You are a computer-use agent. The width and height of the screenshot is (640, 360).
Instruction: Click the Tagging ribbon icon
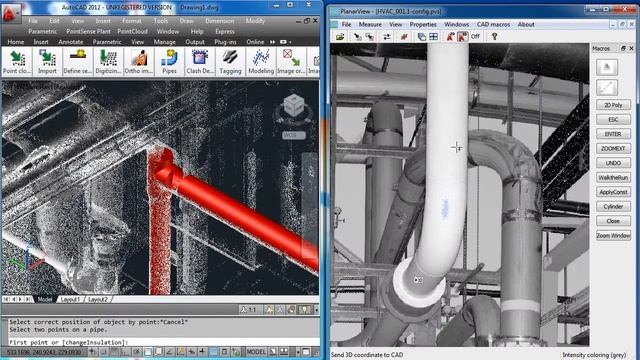point(230,62)
